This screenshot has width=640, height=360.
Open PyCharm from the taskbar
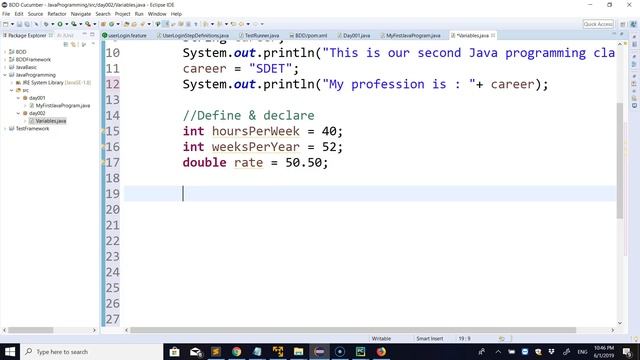tap(360, 351)
